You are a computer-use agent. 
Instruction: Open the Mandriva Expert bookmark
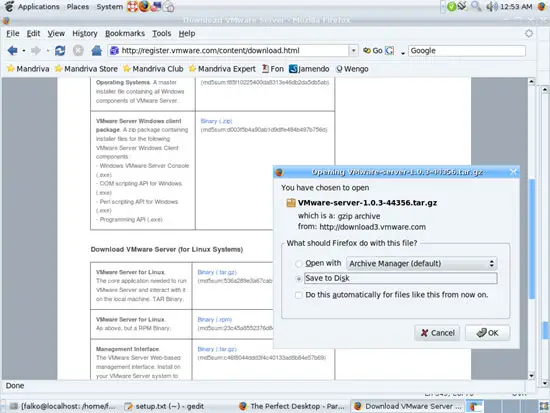pos(222,69)
